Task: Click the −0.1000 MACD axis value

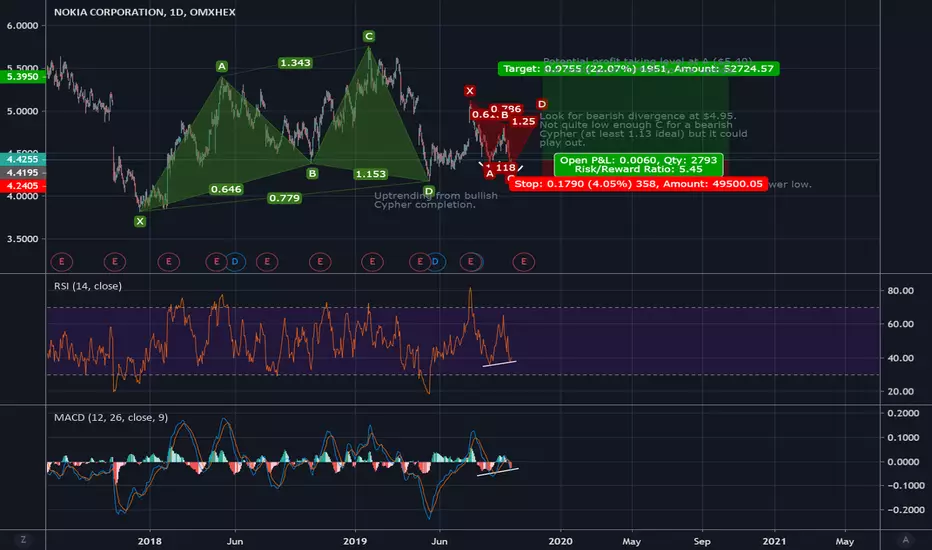Action: [905, 485]
